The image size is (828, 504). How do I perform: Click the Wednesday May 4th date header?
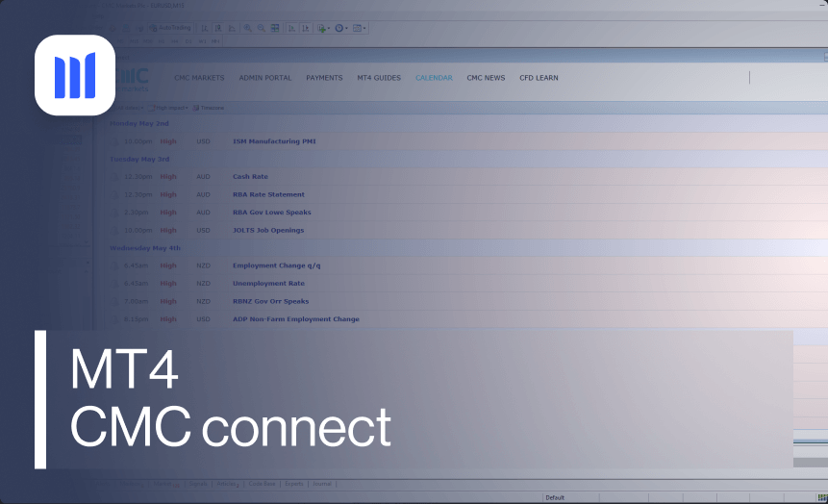(145, 248)
